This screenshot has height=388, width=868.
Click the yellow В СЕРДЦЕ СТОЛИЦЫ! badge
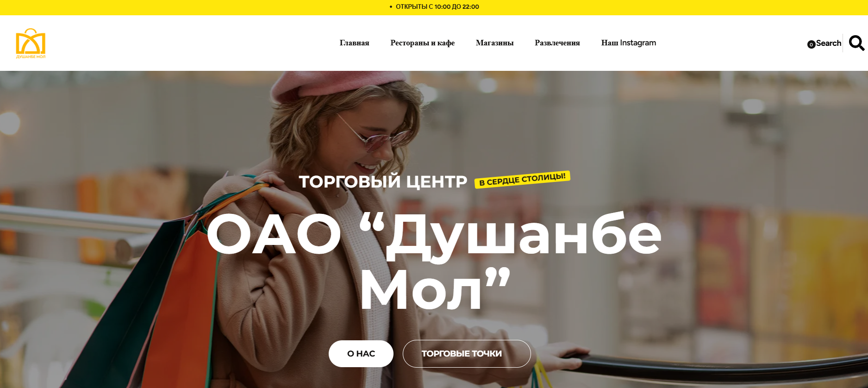click(x=522, y=179)
